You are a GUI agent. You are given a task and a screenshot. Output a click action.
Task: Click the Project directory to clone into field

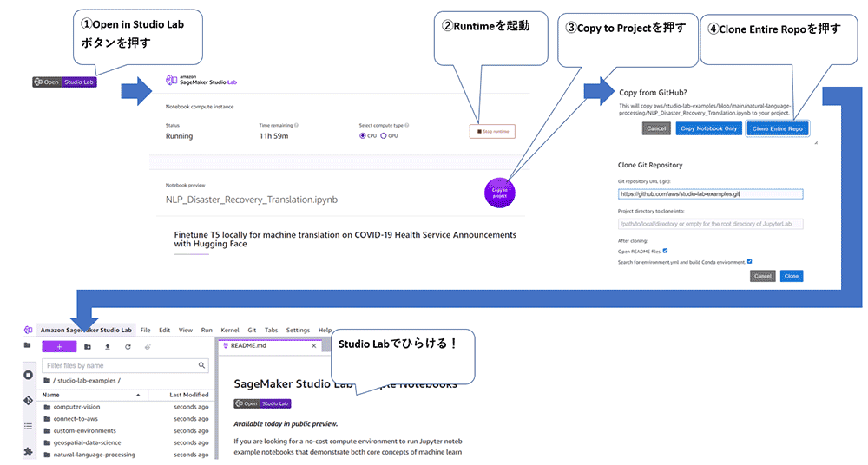(710, 224)
